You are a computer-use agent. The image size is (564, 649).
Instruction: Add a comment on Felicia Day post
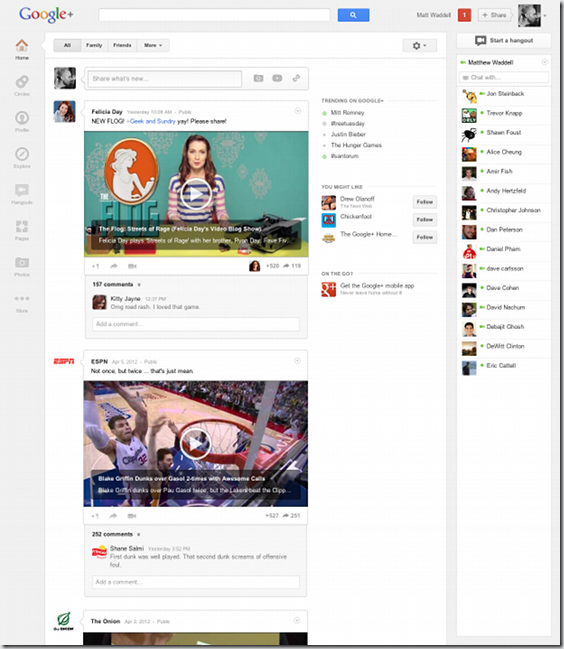click(196, 324)
